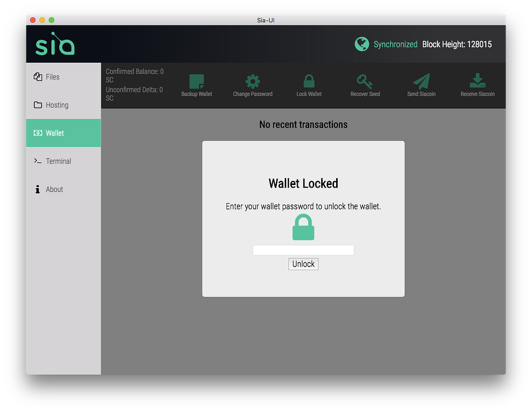
Task: Open the Files tab
Action: pos(64,77)
